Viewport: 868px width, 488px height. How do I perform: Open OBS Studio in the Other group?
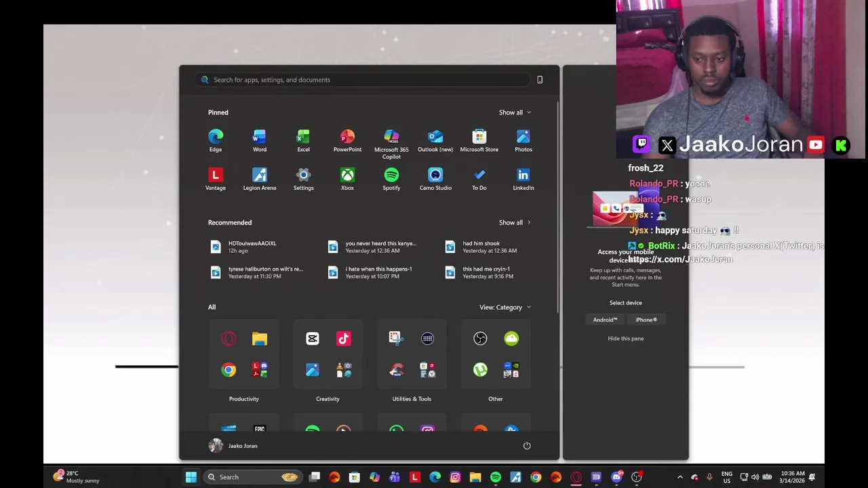click(x=480, y=338)
